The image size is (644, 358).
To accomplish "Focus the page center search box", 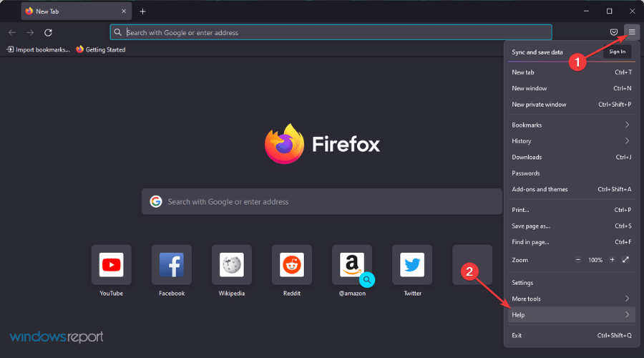I will 322,201.
